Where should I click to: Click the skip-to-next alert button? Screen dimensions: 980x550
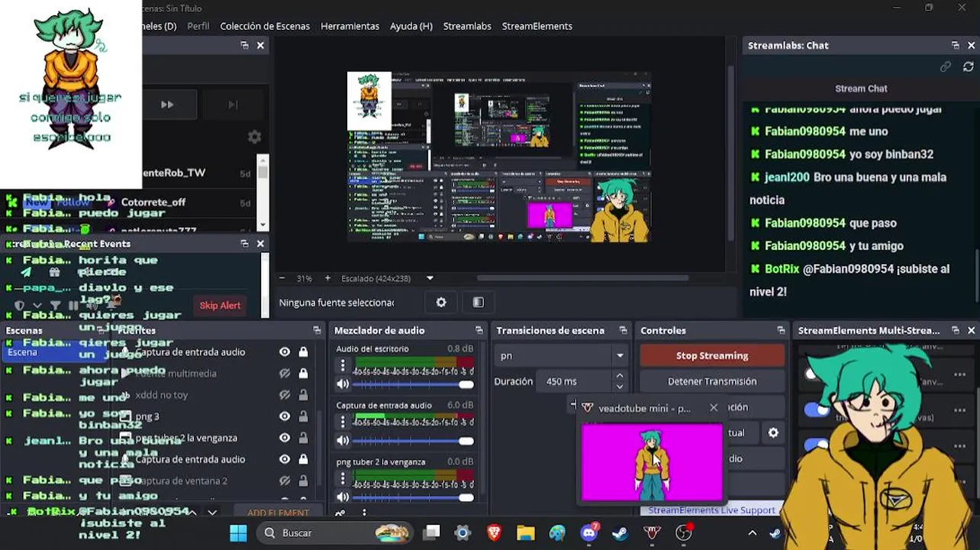point(233,105)
